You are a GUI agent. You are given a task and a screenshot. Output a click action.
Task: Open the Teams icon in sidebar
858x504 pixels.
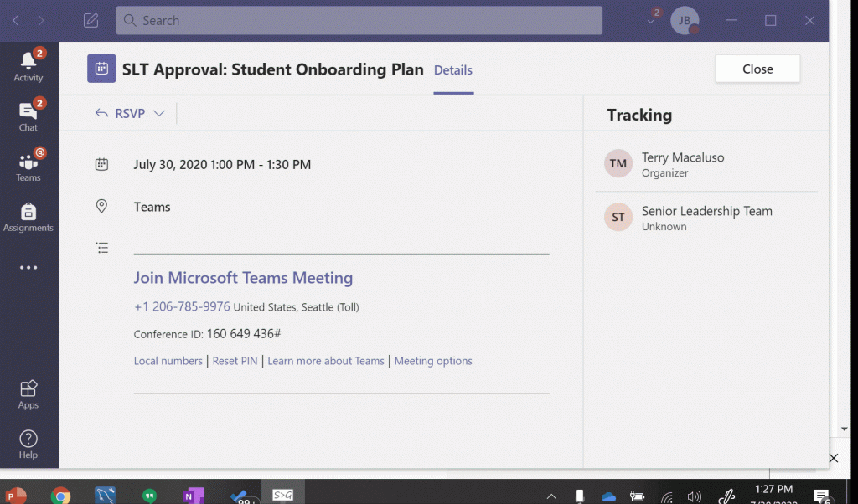coord(28,166)
